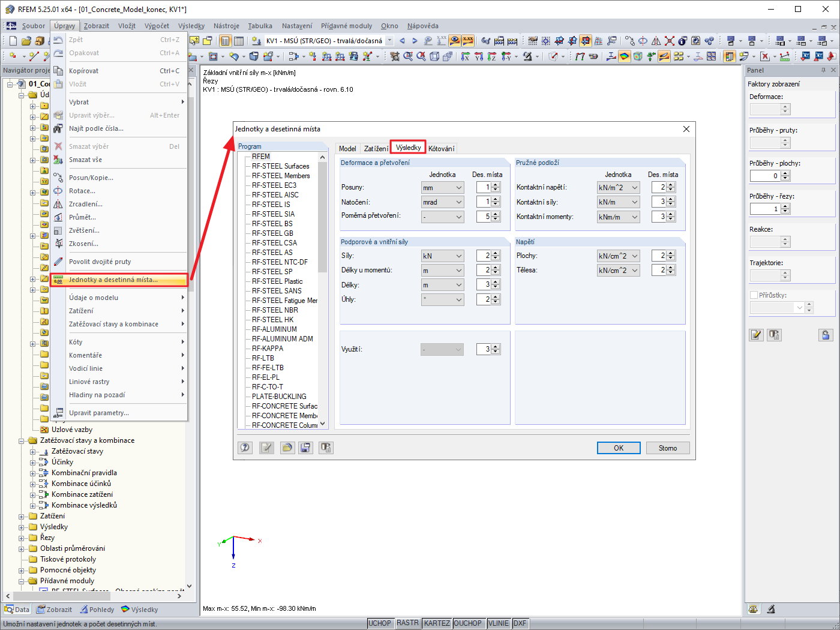Click the Copy icon beside Kopírovat
This screenshot has width=840, height=630.
(x=58, y=71)
